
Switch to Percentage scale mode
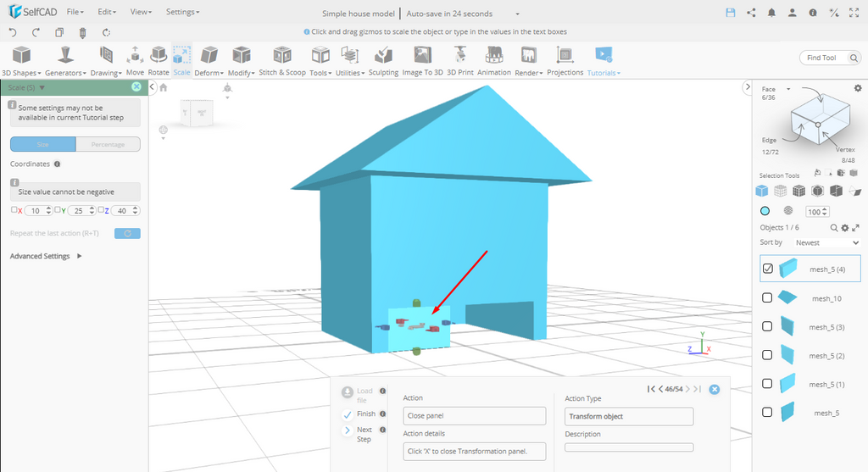108,145
